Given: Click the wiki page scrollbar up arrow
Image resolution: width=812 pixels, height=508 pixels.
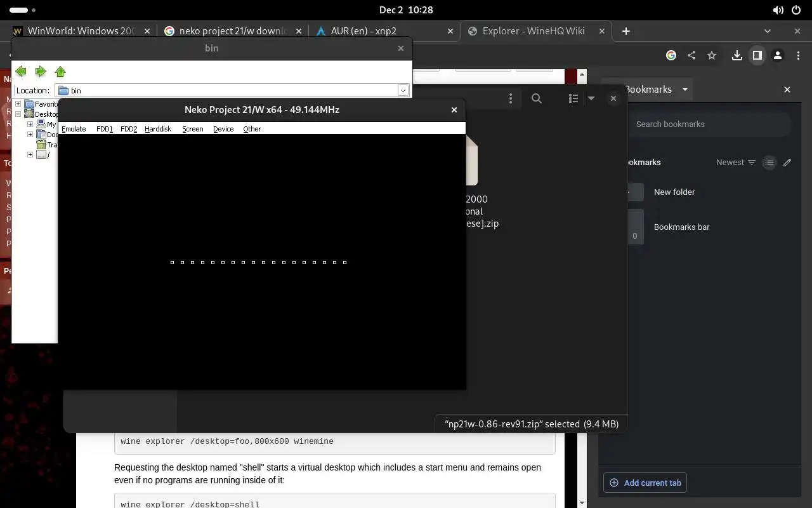Looking at the screenshot, I should point(582,74).
